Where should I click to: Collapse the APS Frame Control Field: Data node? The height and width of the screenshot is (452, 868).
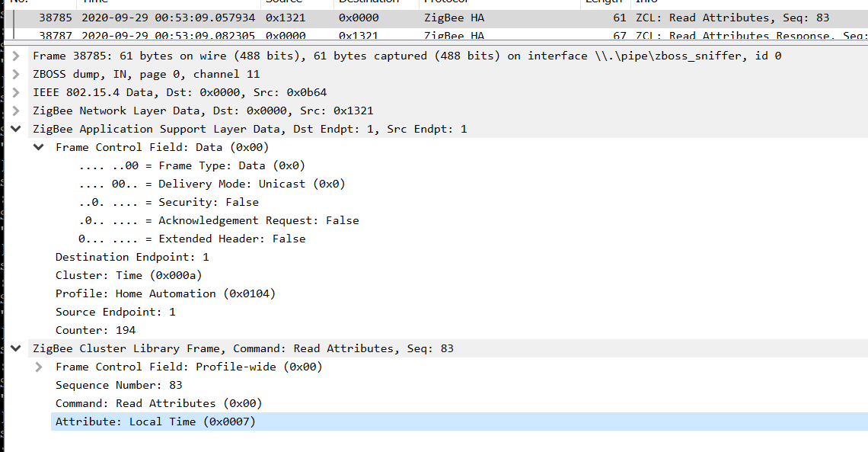pos(39,147)
